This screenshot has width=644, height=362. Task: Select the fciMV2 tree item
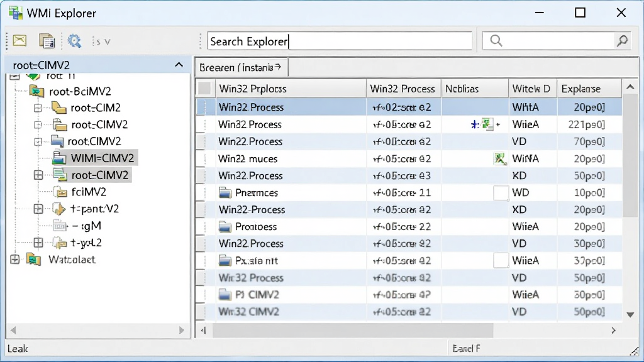[89, 192]
